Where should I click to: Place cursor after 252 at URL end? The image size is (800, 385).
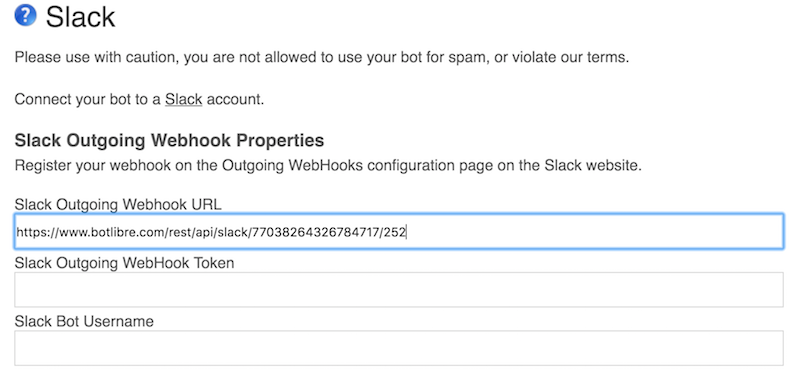(406, 233)
